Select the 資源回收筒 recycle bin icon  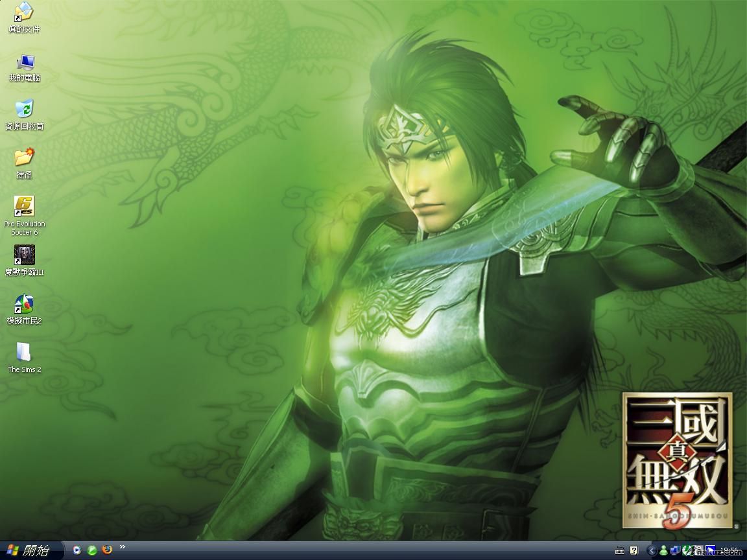[24, 115]
